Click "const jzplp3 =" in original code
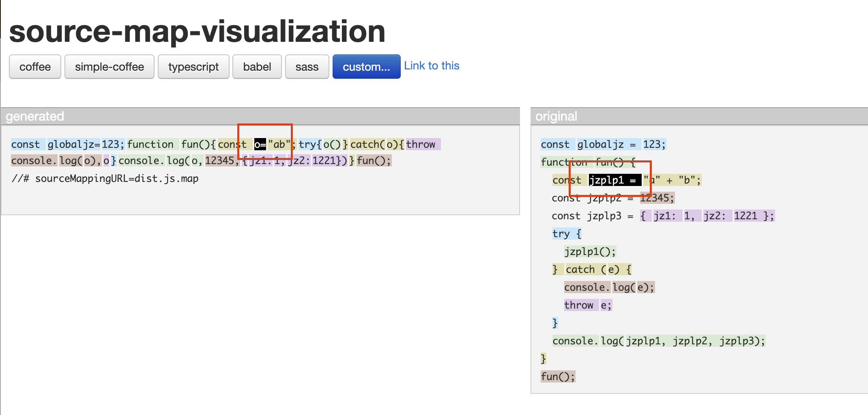 pyautogui.click(x=593, y=216)
